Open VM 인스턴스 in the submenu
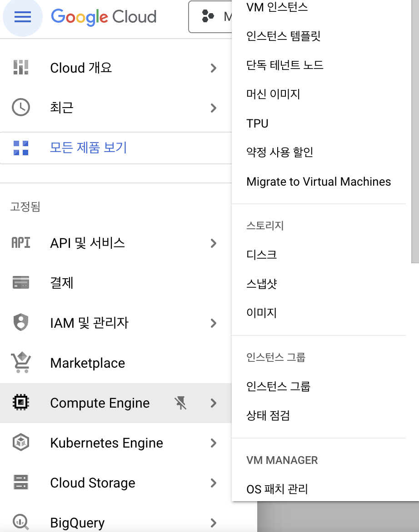Viewport: 419px width, 532px height. point(277,7)
